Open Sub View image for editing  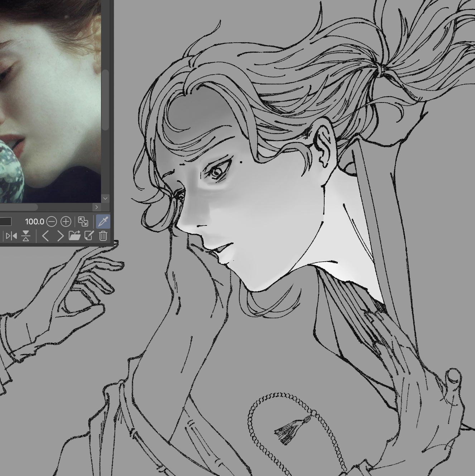(89, 235)
